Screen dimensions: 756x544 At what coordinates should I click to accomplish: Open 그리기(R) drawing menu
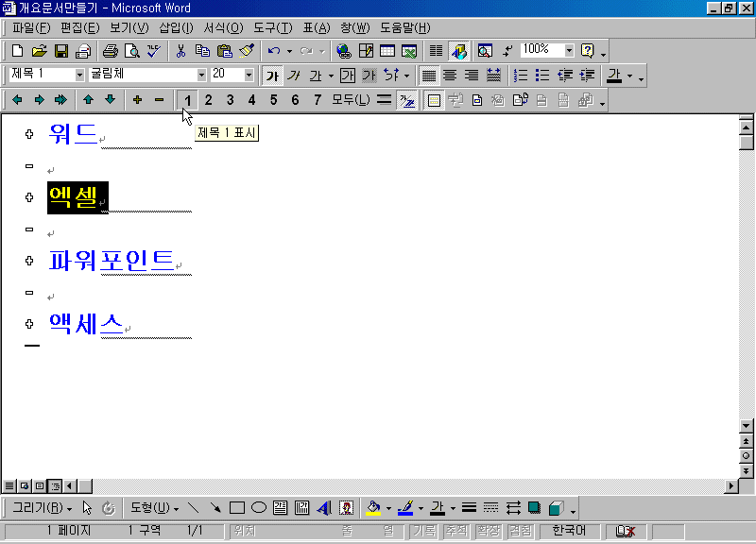43,508
